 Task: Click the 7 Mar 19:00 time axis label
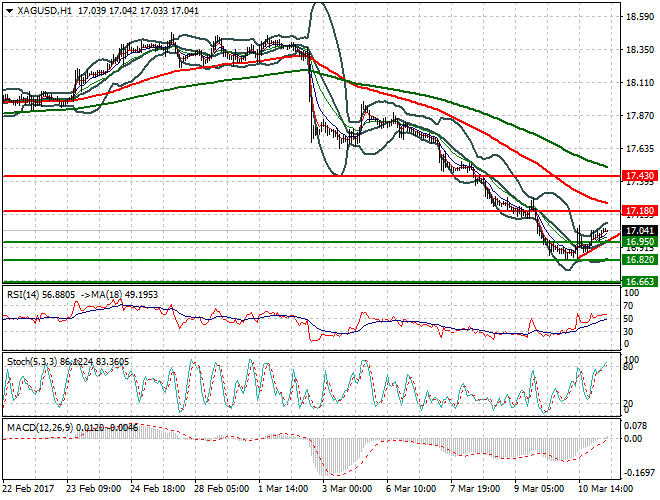pos(476,489)
